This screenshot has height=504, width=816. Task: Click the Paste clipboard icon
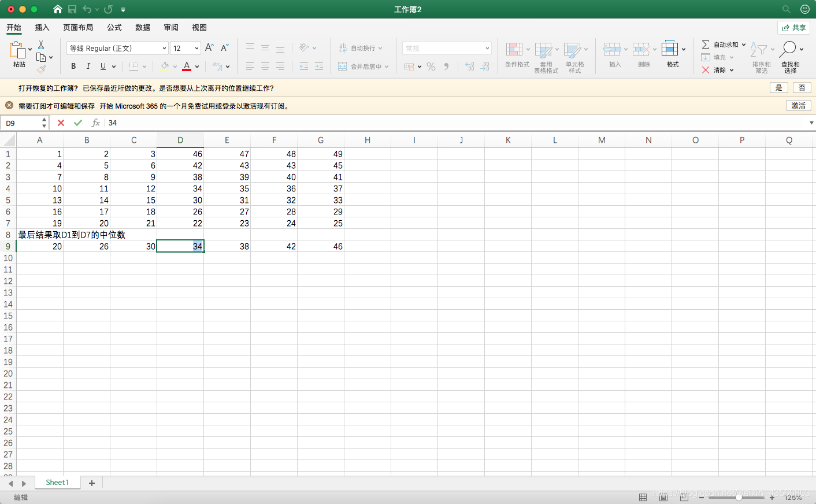pyautogui.click(x=17, y=51)
